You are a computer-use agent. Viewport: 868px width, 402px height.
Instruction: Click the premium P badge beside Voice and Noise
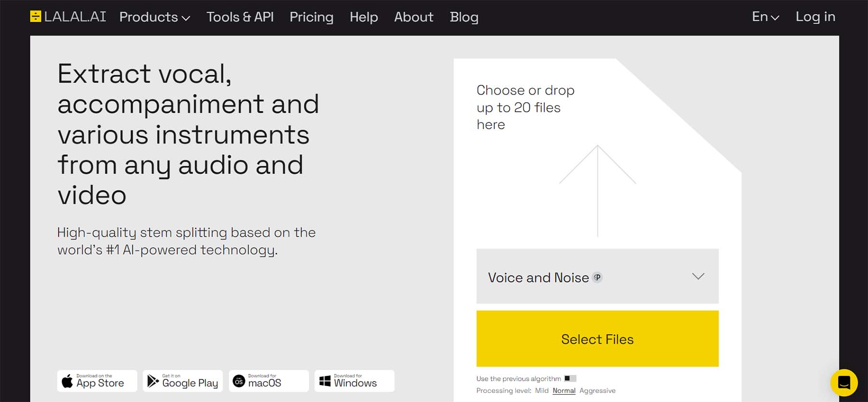point(597,277)
